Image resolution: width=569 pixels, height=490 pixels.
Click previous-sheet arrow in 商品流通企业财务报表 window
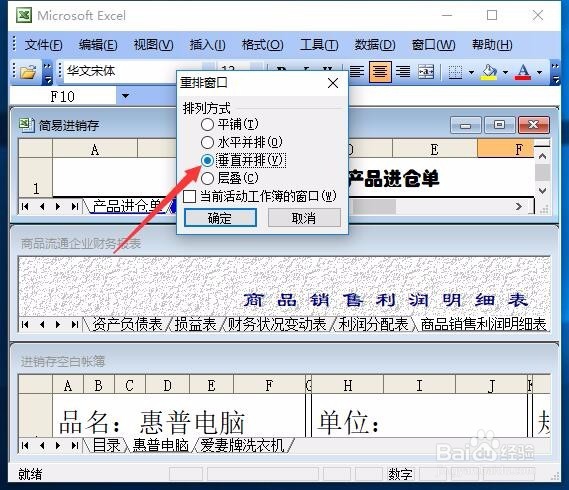tap(42, 324)
